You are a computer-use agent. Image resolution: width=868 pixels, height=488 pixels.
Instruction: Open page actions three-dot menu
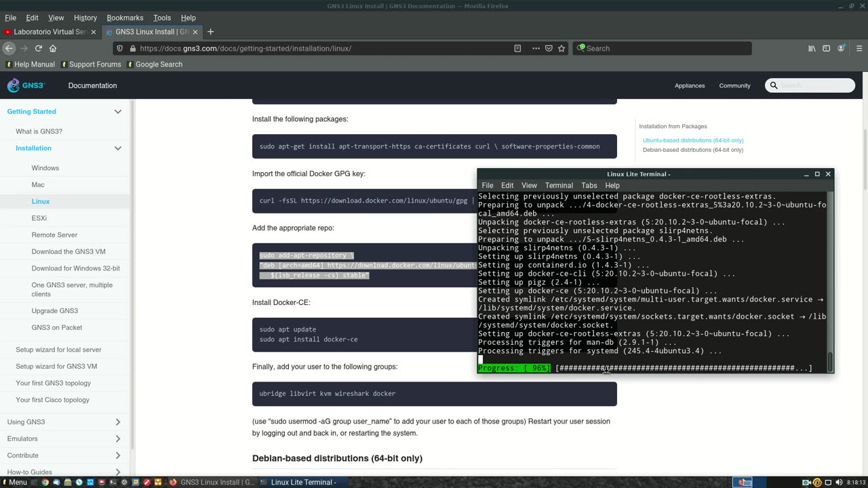click(x=536, y=48)
